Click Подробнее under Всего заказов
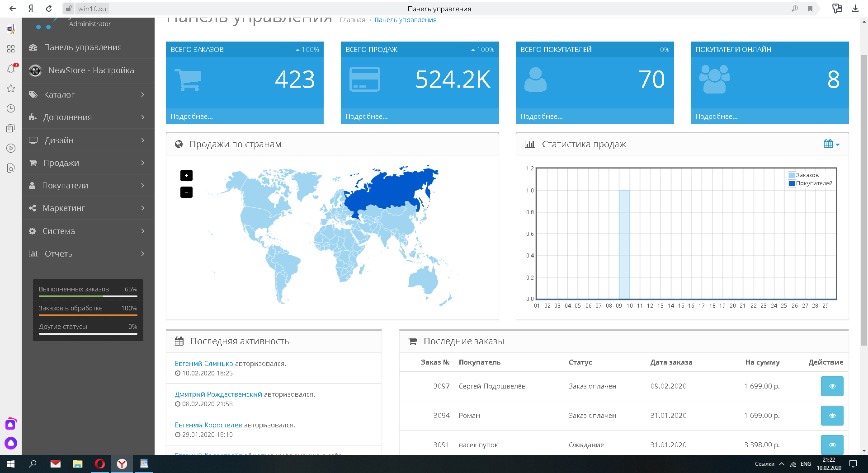Viewport: 868px width, 473px height. [x=192, y=117]
